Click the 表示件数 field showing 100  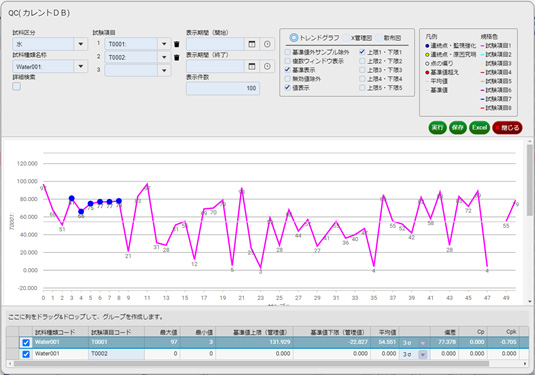pyautogui.click(x=223, y=88)
